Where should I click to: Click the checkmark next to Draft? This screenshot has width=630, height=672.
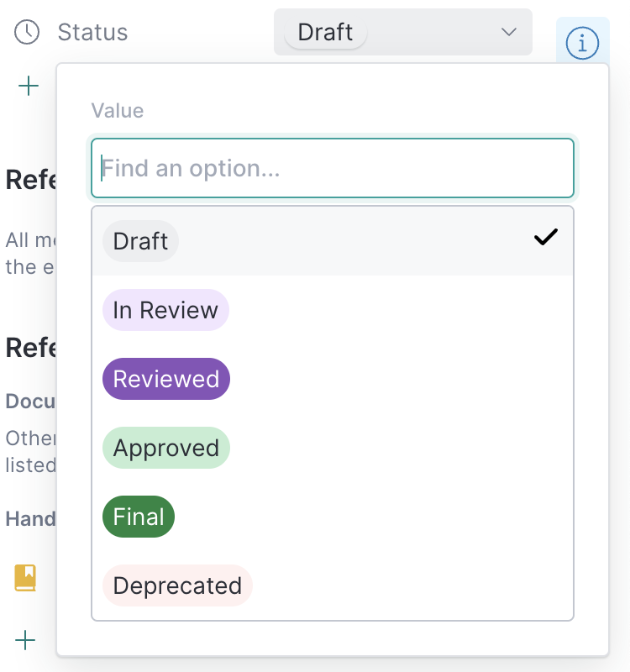[x=546, y=239]
